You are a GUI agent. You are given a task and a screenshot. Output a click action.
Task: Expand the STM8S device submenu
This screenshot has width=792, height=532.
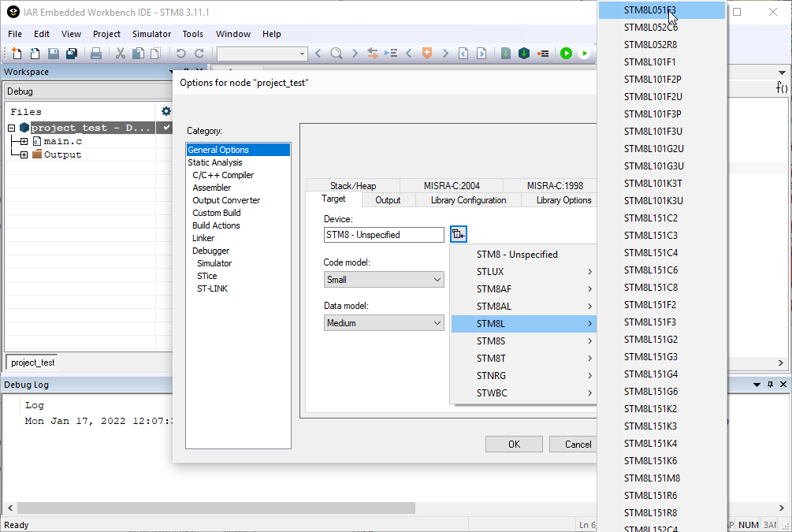(x=523, y=341)
